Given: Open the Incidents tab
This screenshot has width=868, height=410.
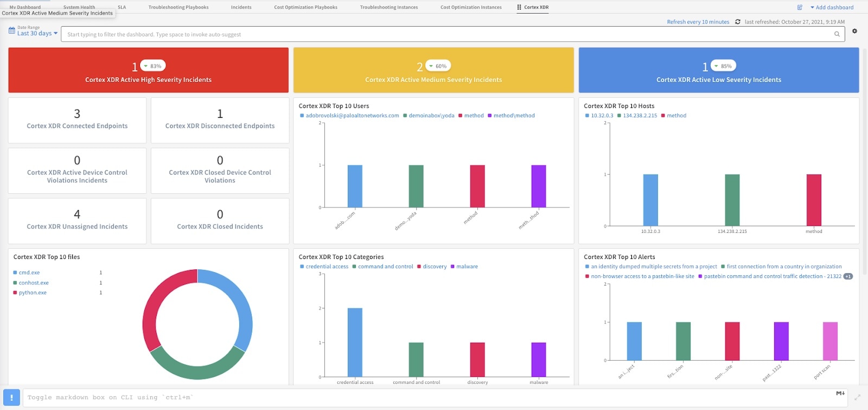Looking at the screenshot, I should tap(241, 7).
